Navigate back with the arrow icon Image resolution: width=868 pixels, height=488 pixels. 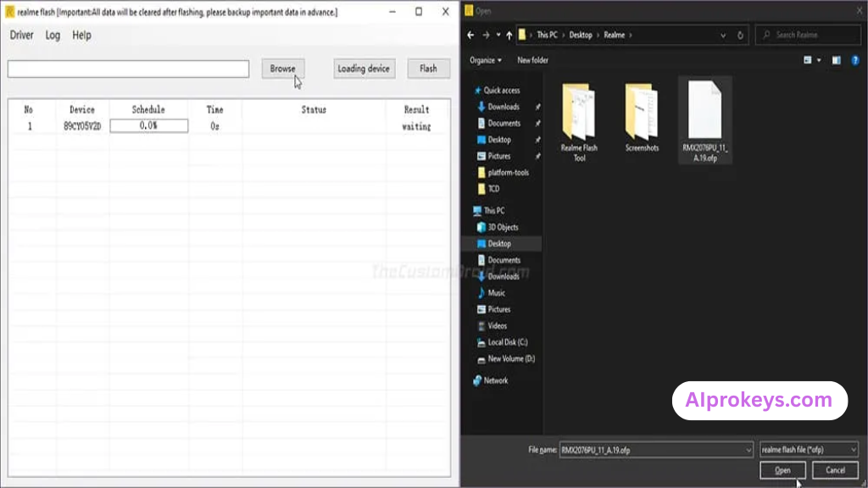coord(471,35)
